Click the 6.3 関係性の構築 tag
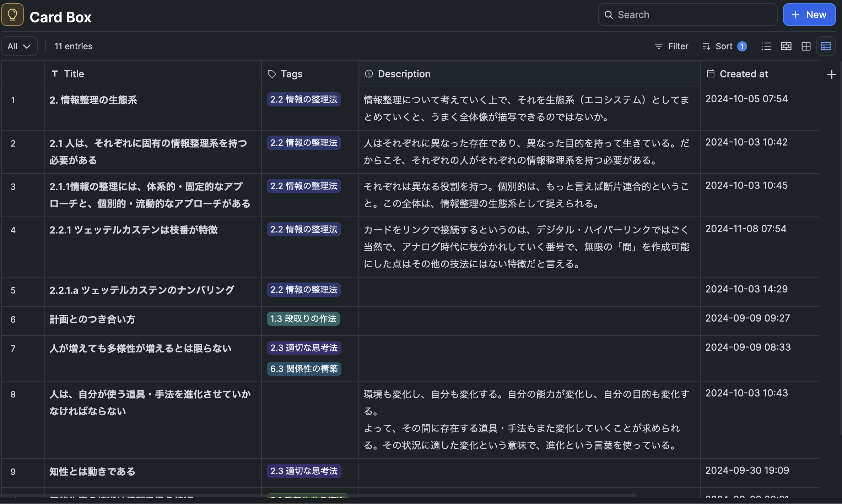 304,369
